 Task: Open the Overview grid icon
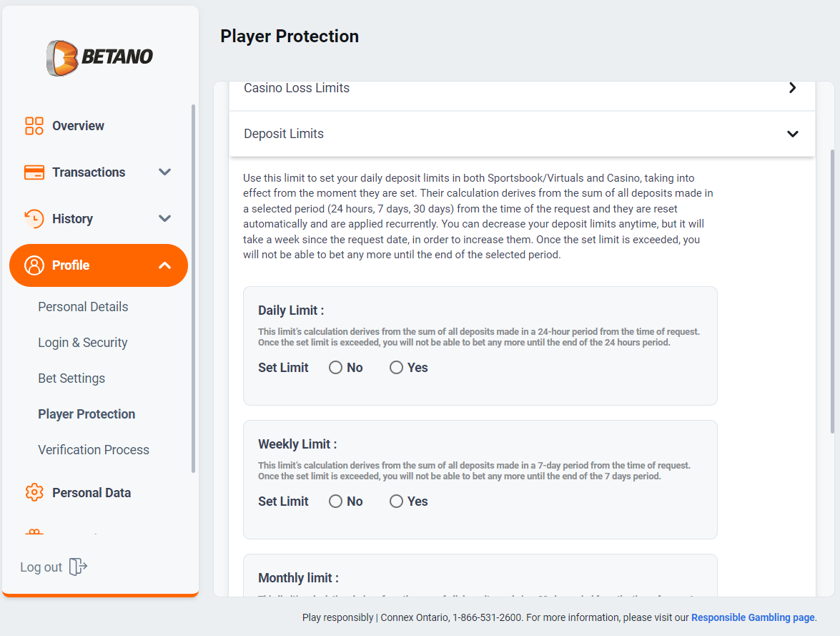(x=34, y=126)
